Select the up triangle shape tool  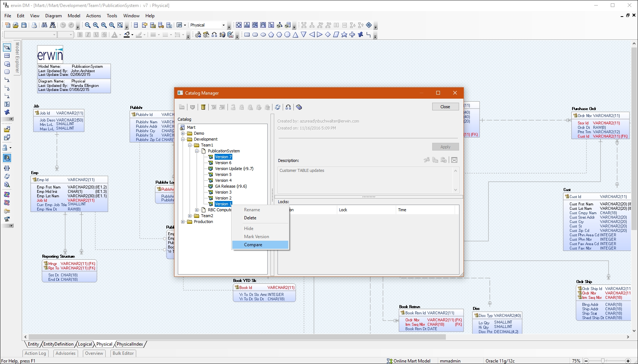296,35
